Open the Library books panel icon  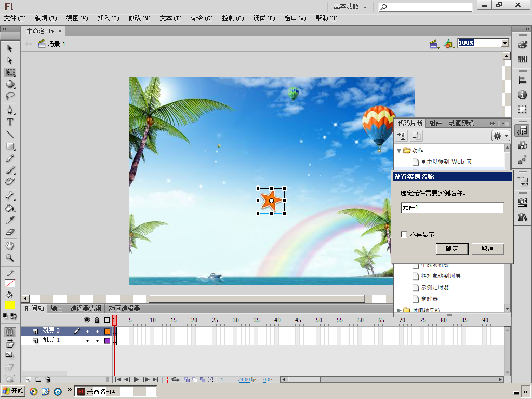pyautogui.click(x=523, y=217)
